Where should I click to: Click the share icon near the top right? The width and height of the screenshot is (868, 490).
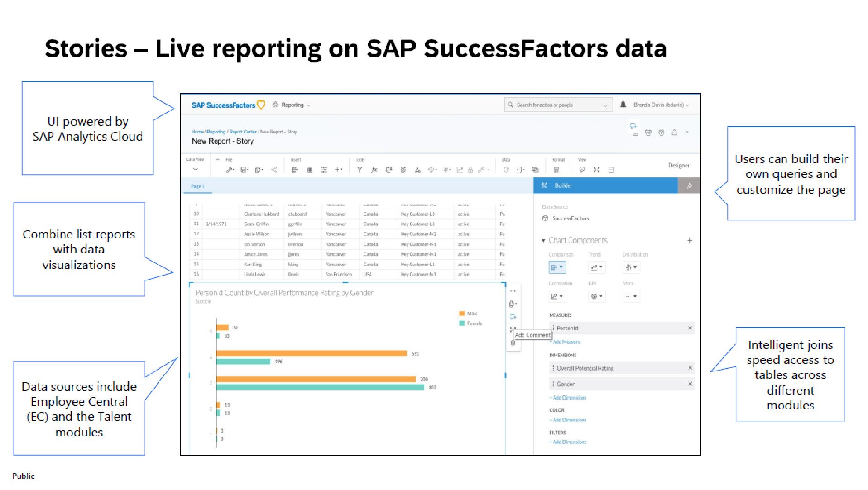coord(674,133)
